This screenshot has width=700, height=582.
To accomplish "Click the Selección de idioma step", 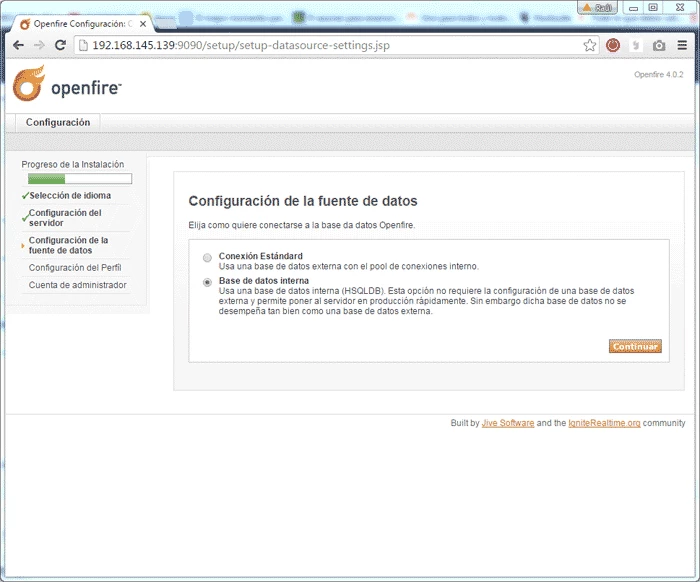I will (x=70, y=195).
